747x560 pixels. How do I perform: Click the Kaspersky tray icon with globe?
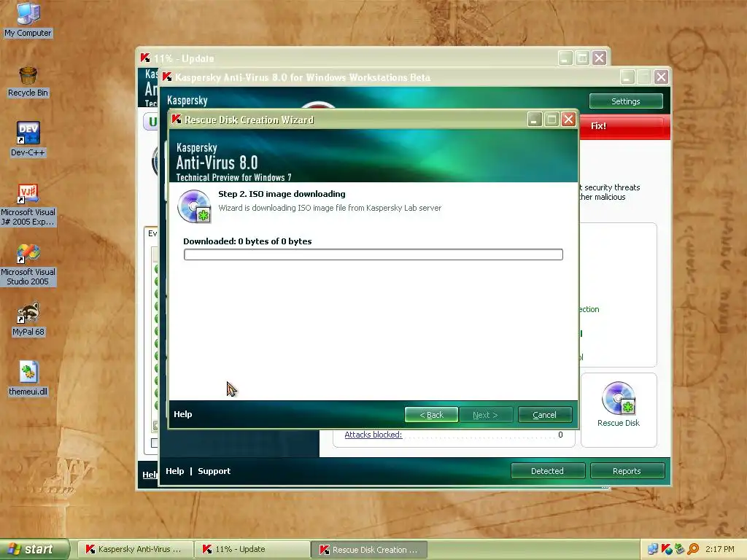coord(667,549)
